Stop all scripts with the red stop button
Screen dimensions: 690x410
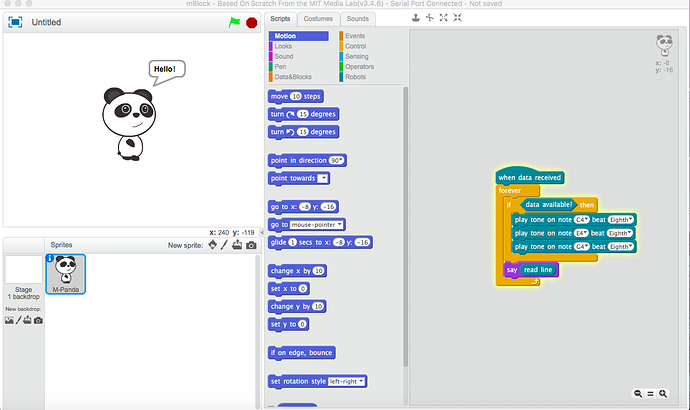point(251,22)
